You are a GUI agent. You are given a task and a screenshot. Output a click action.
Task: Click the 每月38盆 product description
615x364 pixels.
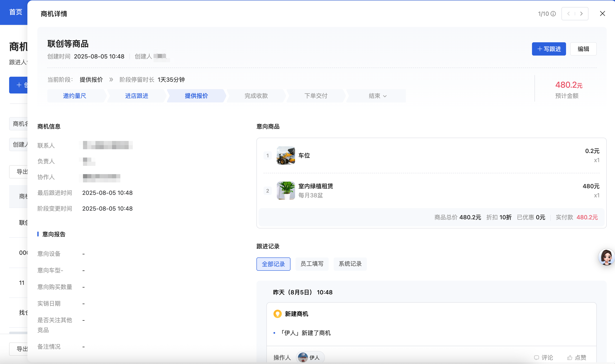click(310, 195)
